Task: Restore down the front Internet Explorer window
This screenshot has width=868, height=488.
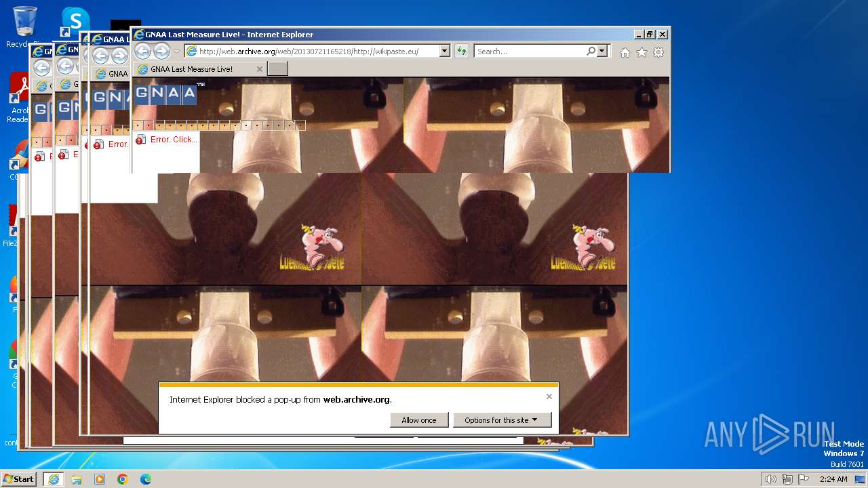Action: point(650,35)
